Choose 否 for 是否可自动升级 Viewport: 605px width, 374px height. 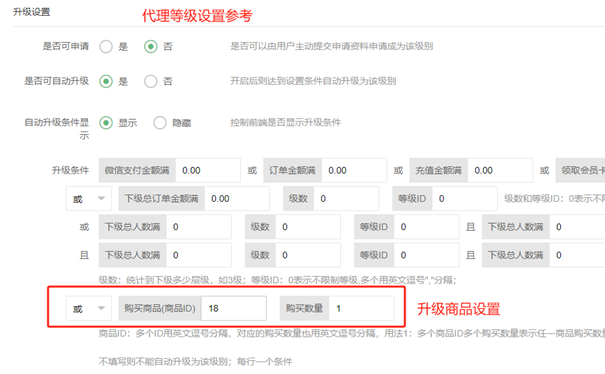(x=150, y=81)
